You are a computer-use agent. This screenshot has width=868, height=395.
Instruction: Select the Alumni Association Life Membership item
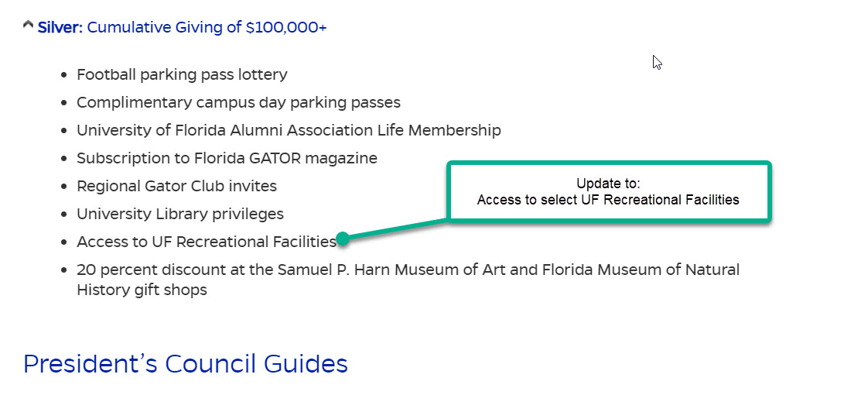click(289, 130)
